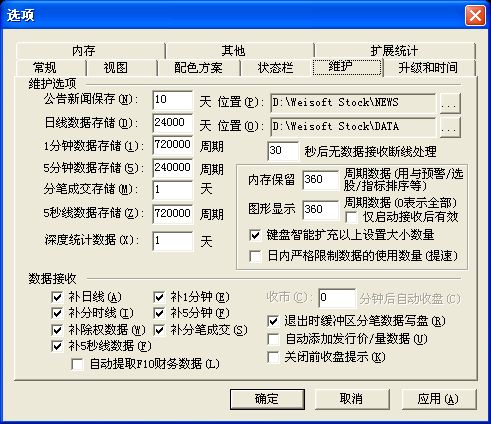This screenshot has height=424, width=491.
Task: Click the 收市 minutes input field
Action: [x=337, y=298]
